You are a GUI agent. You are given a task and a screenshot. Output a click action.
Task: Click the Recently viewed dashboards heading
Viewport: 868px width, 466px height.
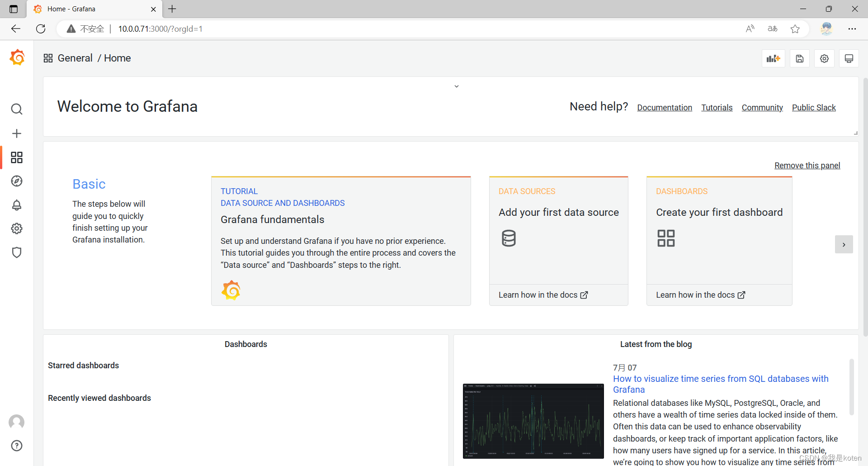pyautogui.click(x=99, y=398)
